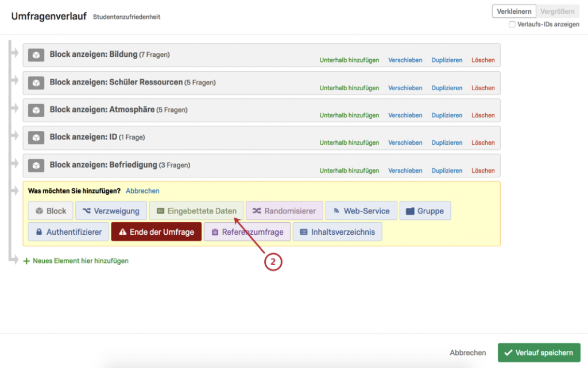Click Unterhalb hinzufügen for Befriedigung block
Viewport: 588px width, 368px height.
349,171
